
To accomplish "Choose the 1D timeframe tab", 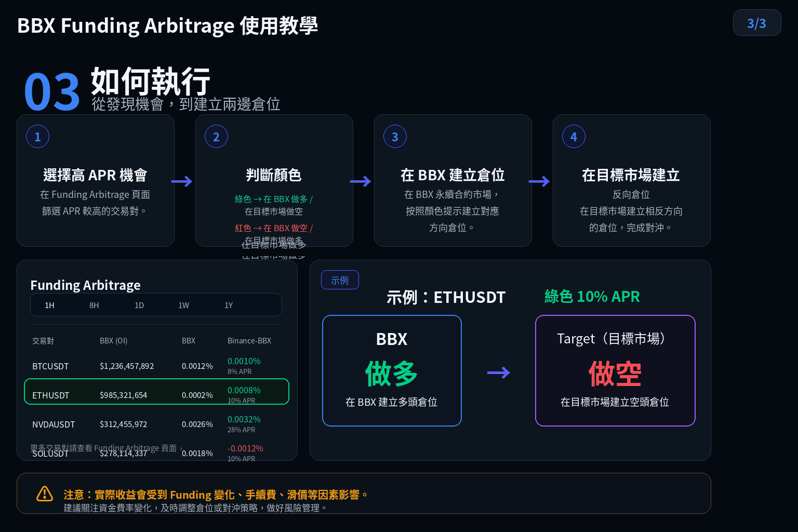I will pyautogui.click(x=139, y=305).
